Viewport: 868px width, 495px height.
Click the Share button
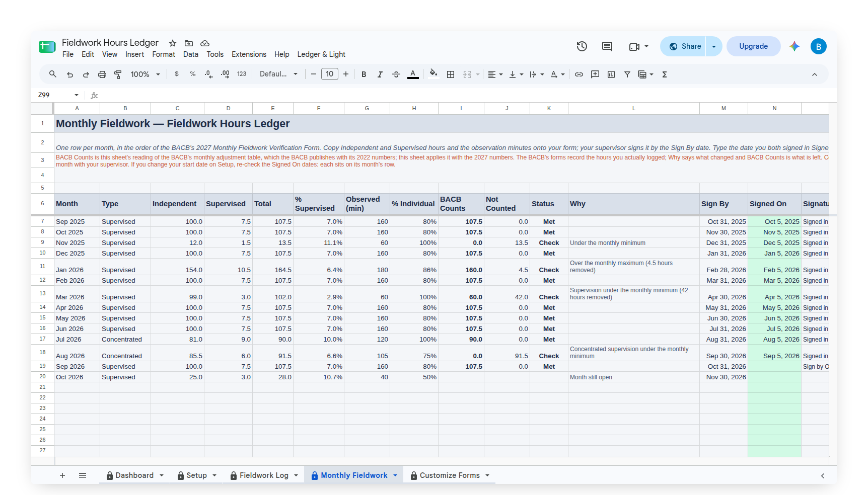click(684, 46)
